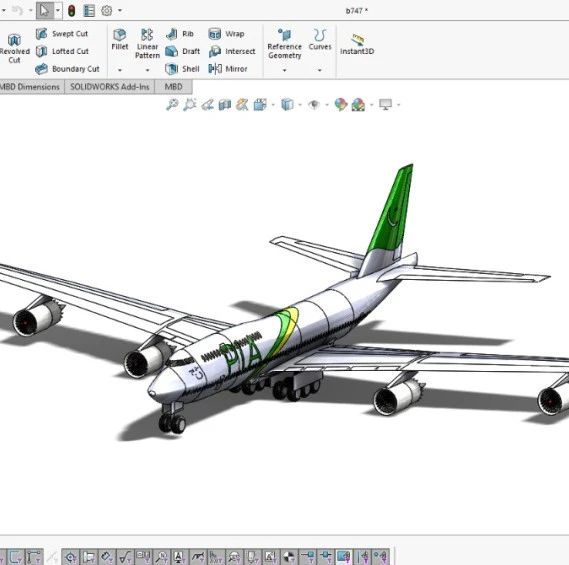Toggle the center of mass filter
The width and height of the screenshot is (569, 565).
pyautogui.click(x=289, y=556)
